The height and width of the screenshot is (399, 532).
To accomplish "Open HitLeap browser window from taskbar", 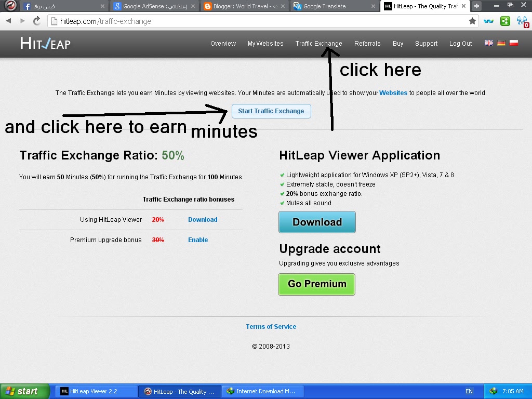I will click(180, 391).
